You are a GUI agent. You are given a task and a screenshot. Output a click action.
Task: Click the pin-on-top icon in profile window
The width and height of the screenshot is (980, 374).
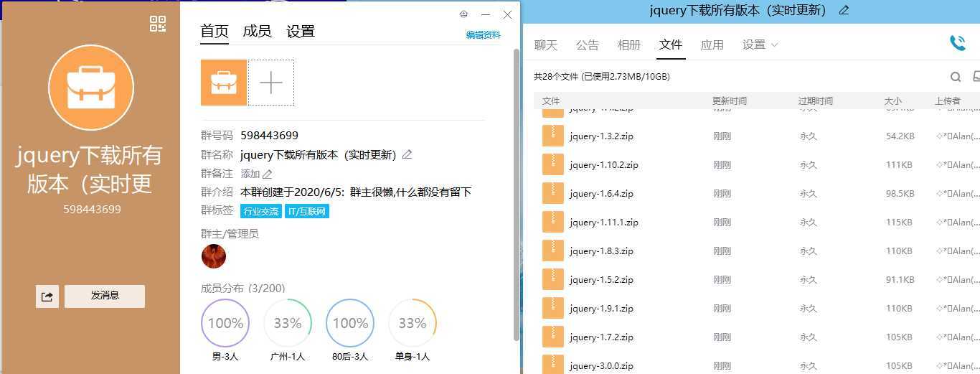[x=463, y=14]
